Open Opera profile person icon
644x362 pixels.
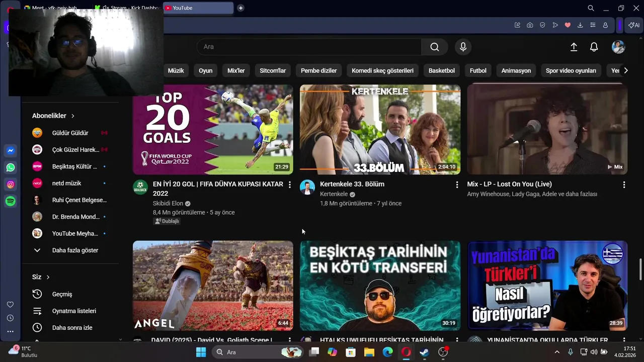(605, 25)
